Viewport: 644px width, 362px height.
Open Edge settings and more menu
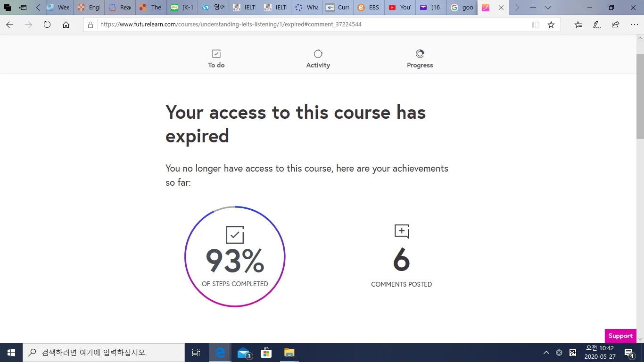634,25
